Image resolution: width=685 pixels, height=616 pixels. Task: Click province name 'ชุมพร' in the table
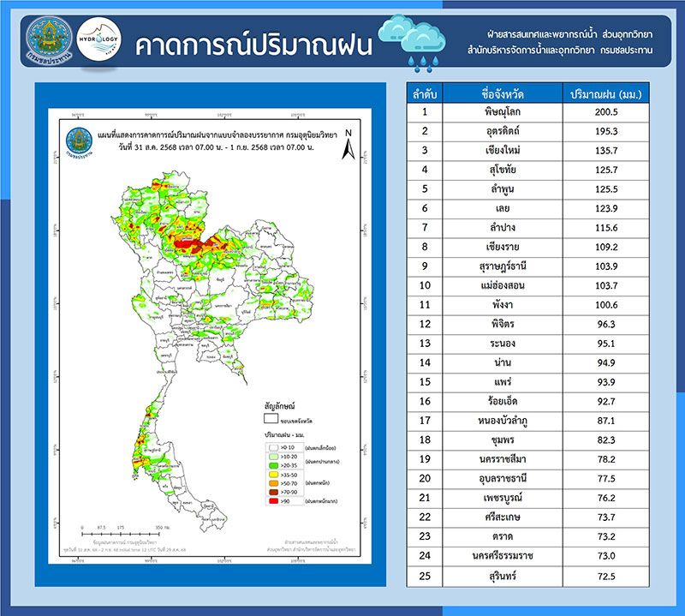point(503,440)
